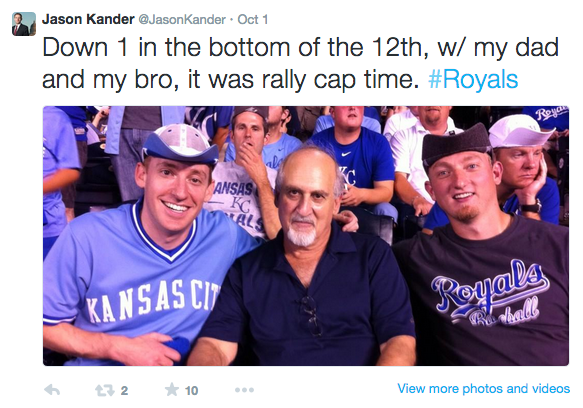583x408 pixels.
Task: Favorite the tweet with the star icon
Action: tap(172, 389)
